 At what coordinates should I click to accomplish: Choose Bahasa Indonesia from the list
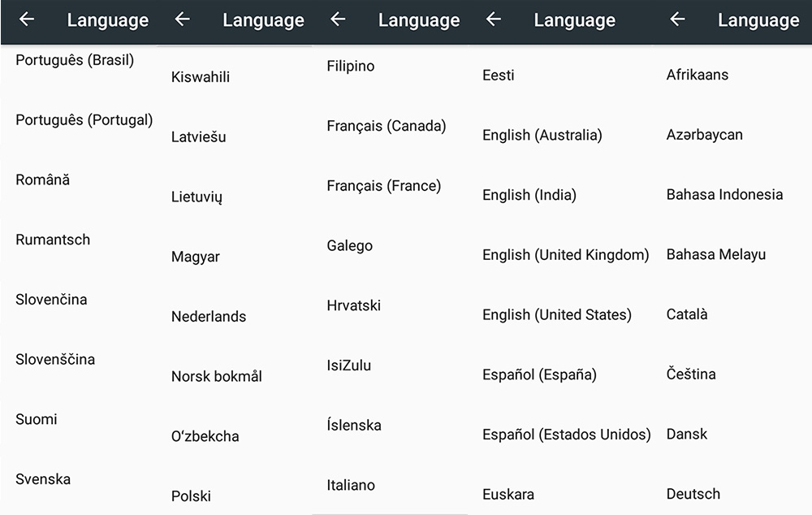725,195
